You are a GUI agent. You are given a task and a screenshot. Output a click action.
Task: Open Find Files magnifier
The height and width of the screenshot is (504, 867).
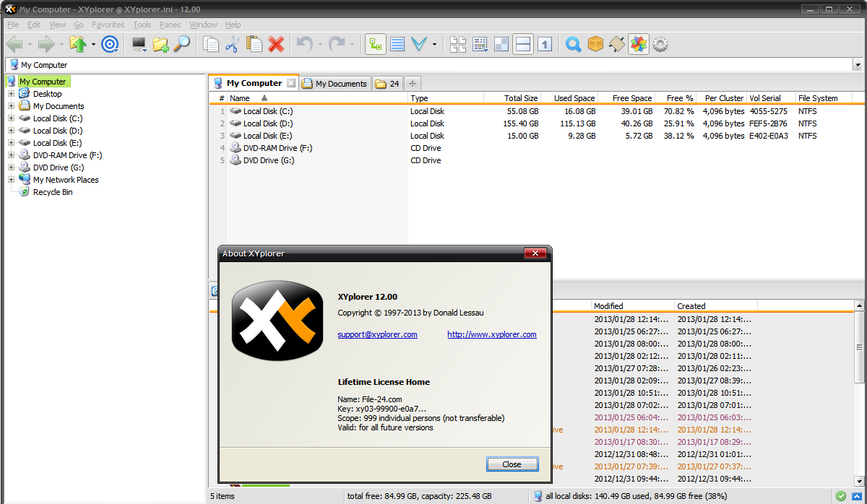[181, 45]
